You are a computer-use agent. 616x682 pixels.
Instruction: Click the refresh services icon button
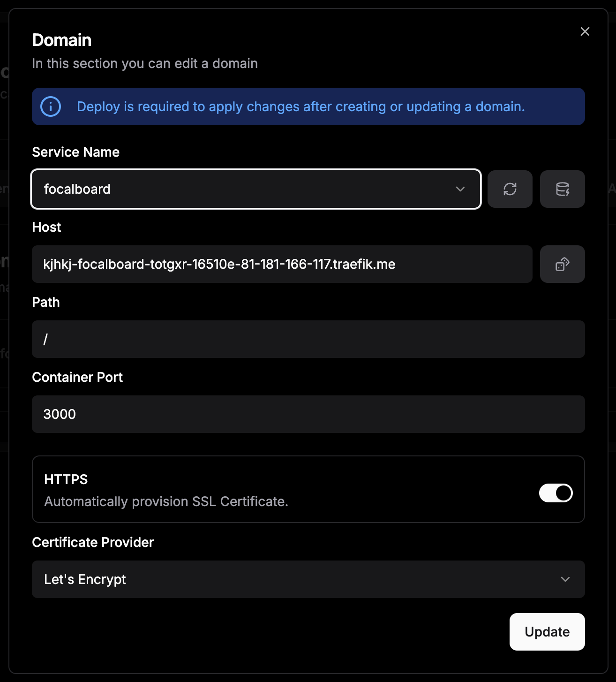point(510,189)
